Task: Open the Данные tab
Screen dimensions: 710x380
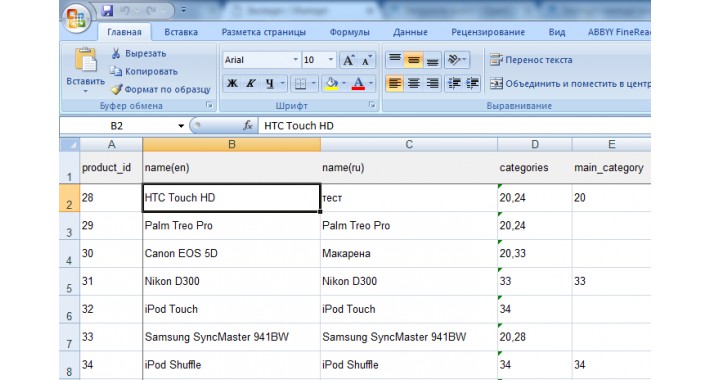Action: [x=410, y=32]
